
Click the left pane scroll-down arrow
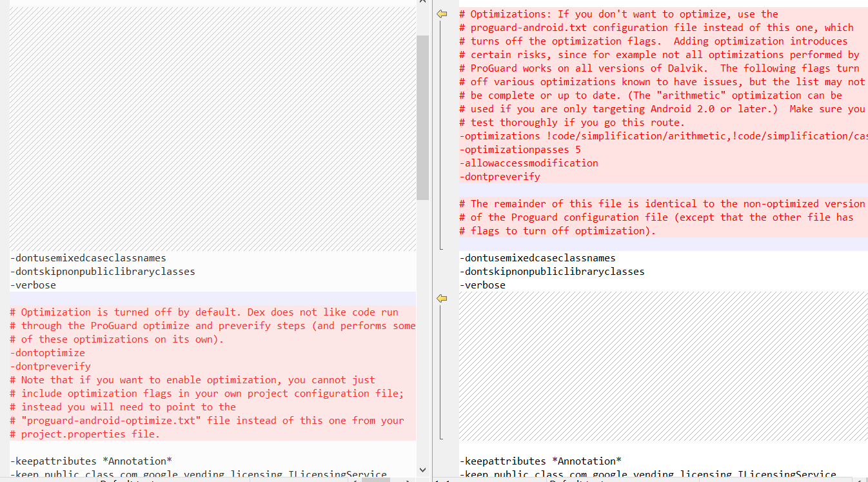(x=422, y=470)
